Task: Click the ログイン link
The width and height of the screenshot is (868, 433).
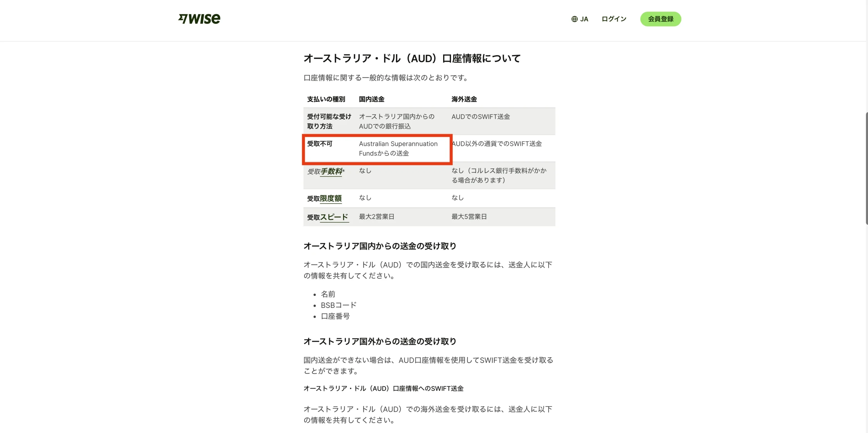Action: point(614,19)
